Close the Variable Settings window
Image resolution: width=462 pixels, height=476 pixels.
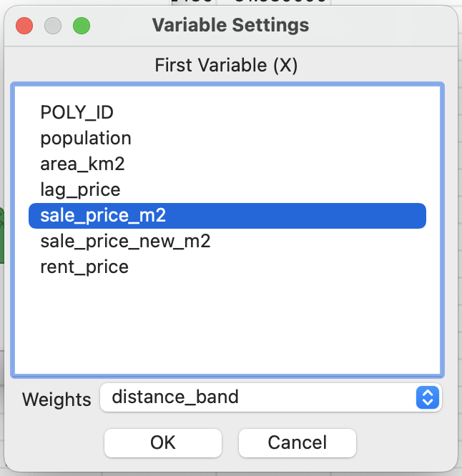pyautogui.click(x=24, y=26)
